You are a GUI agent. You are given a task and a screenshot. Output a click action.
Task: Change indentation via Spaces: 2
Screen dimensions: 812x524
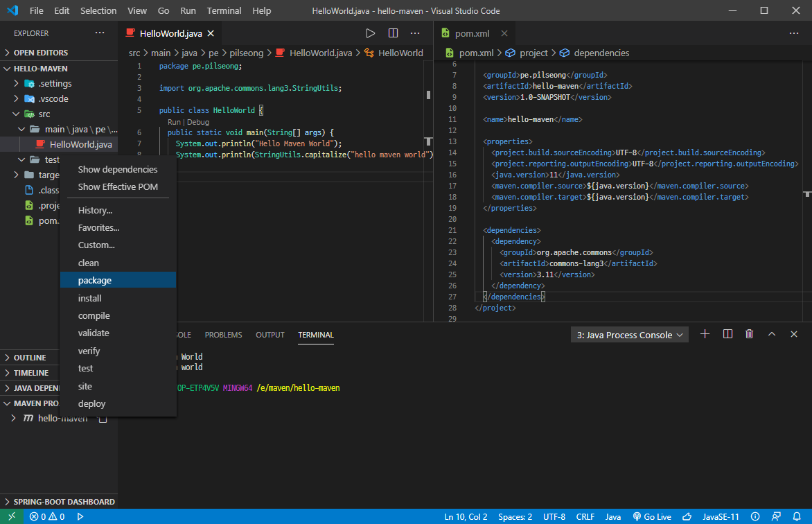(x=515, y=517)
